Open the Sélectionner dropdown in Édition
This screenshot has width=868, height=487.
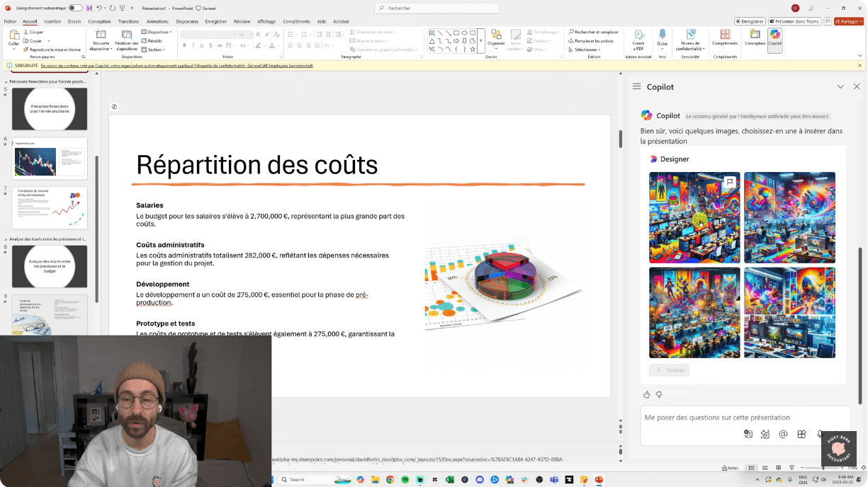click(x=587, y=50)
